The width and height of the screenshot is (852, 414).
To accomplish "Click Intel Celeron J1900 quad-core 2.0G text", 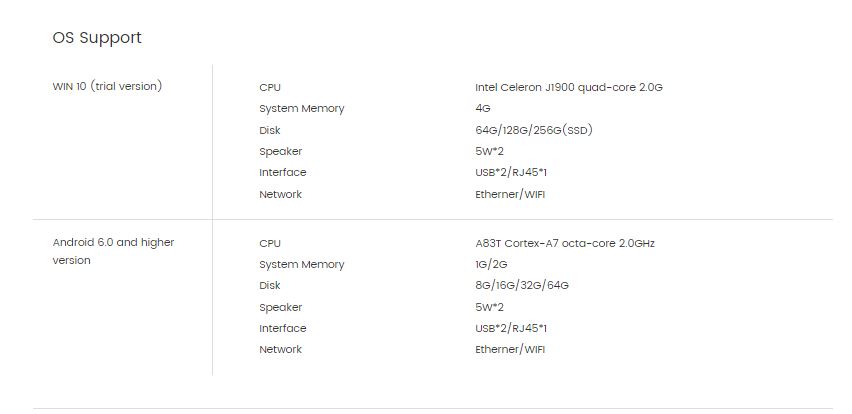I will pos(568,87).
